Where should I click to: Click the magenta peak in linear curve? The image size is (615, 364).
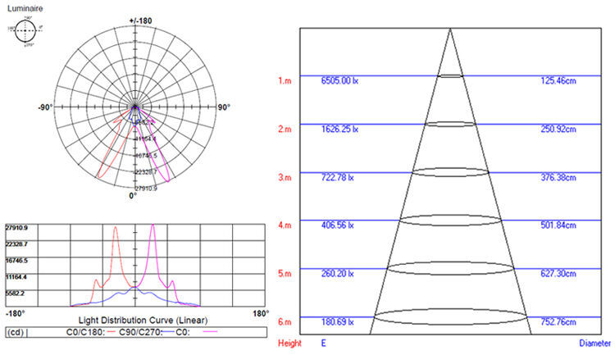(153, 229)
